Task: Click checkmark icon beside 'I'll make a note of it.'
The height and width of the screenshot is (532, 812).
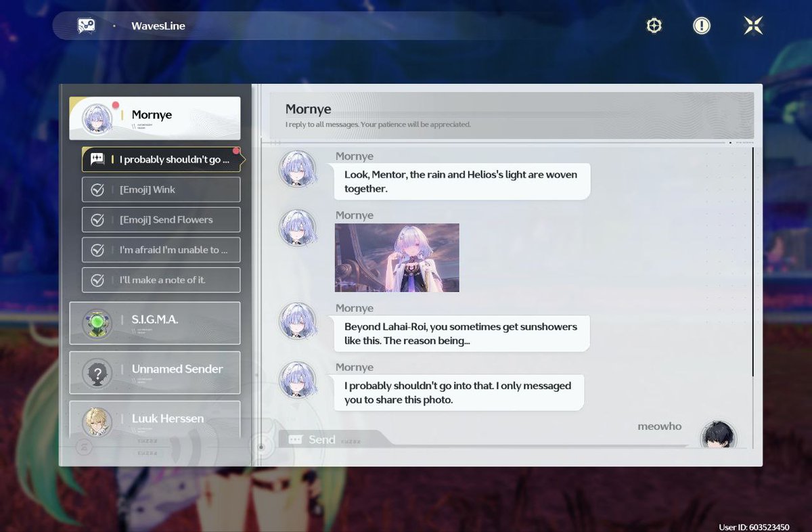Action: click(97, 280)
